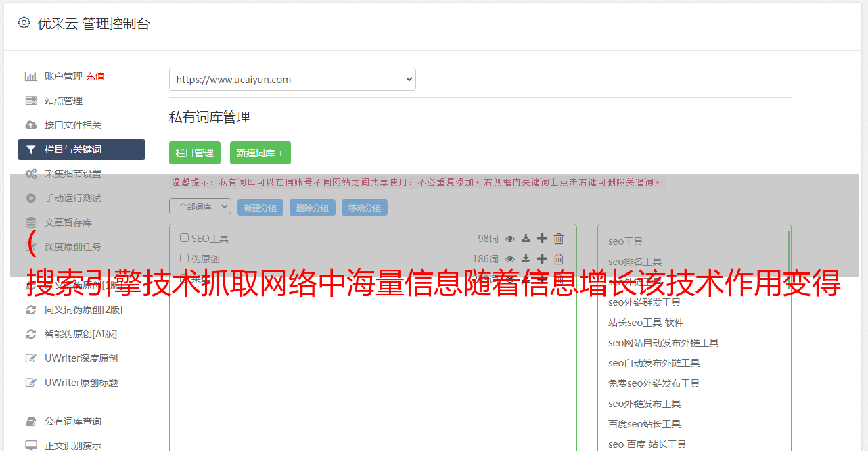Go to 公有词库查询 in the sidebar
Screen dimensions: 868x451
(x=73, y=421)
